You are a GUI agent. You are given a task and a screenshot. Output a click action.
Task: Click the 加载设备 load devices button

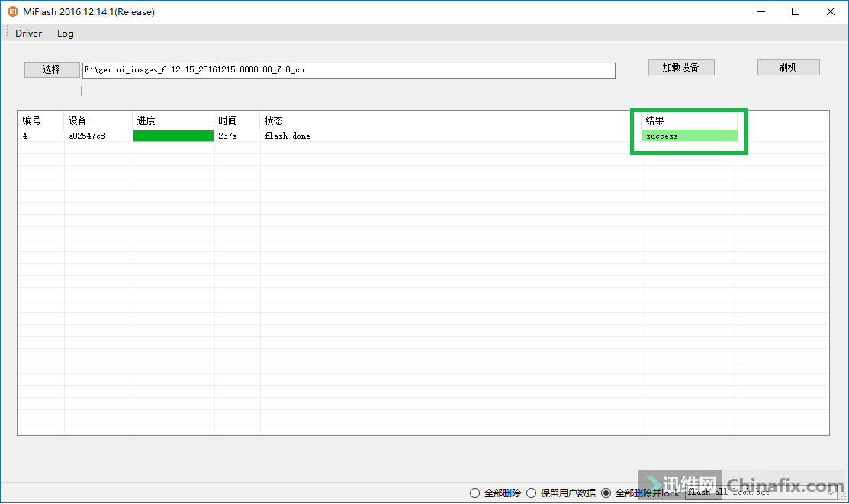point(680,67)
